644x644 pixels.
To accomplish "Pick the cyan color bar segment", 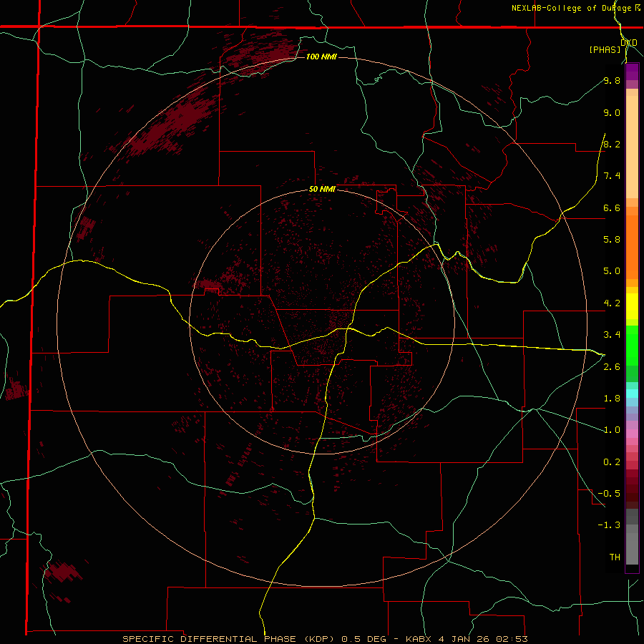I will coord(632,394).
